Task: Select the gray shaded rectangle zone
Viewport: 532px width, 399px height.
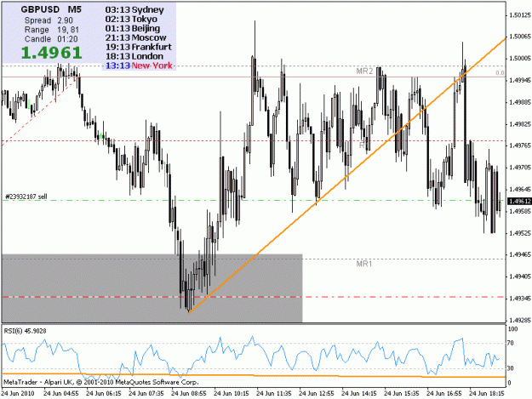Action: click(x=152, y=288)
